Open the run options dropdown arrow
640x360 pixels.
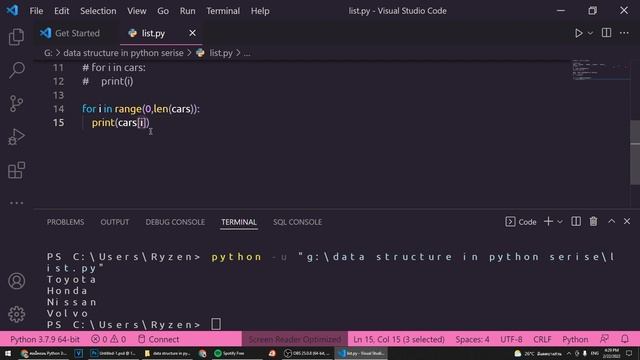[590, 33]
